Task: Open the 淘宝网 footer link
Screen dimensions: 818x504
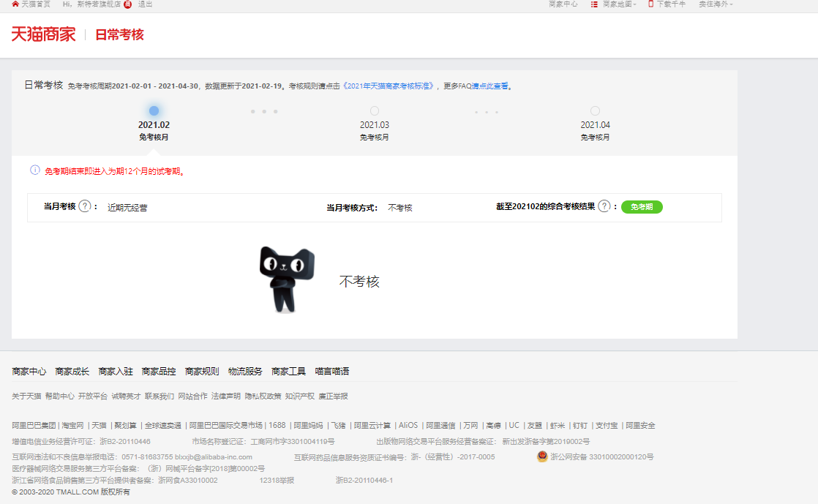Action: [x=73, y=426]
